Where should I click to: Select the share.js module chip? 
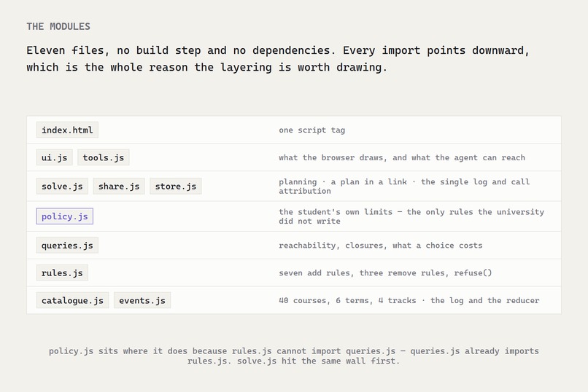(x=119, y=186)
